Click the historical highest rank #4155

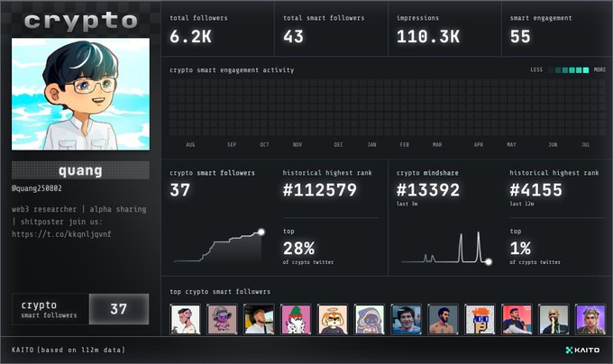536,190
